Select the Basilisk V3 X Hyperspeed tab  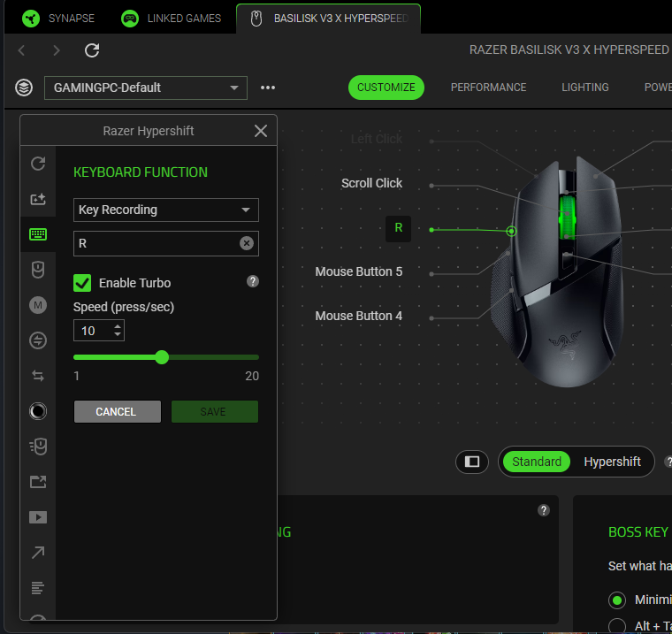(x=328, y=19)
